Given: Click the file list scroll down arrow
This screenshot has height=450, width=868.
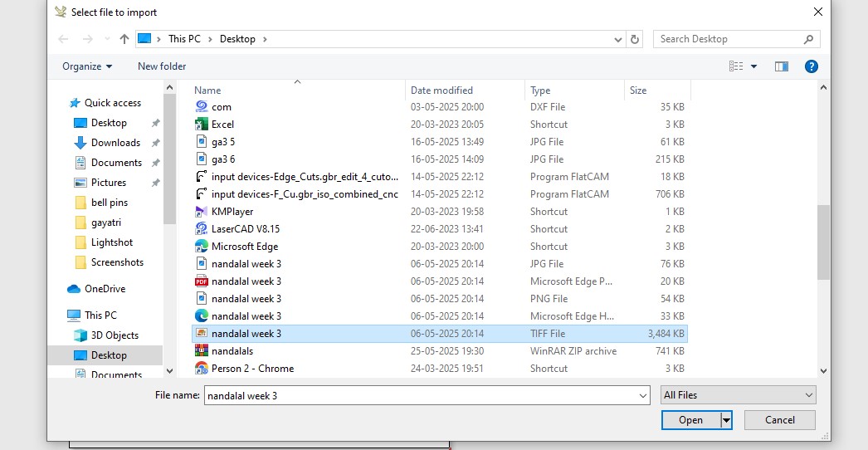Looking at the screenshot, I should (x=823, y=371).
